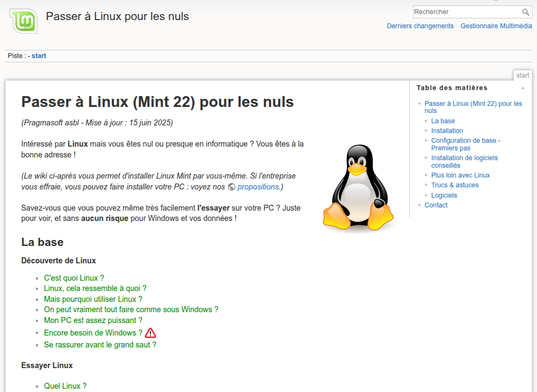Open the propositions external link
The image size is (537, 392).
pos(258,187)
